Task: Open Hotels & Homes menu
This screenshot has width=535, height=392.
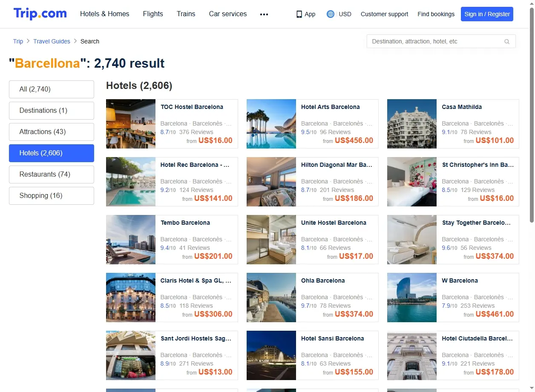Action: (x=105, y=14)
